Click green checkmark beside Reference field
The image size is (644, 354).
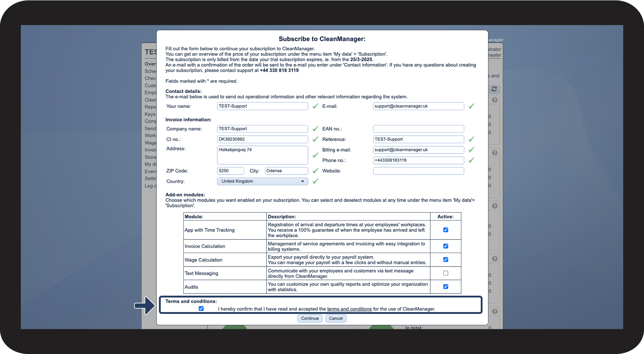click(471, 139)
